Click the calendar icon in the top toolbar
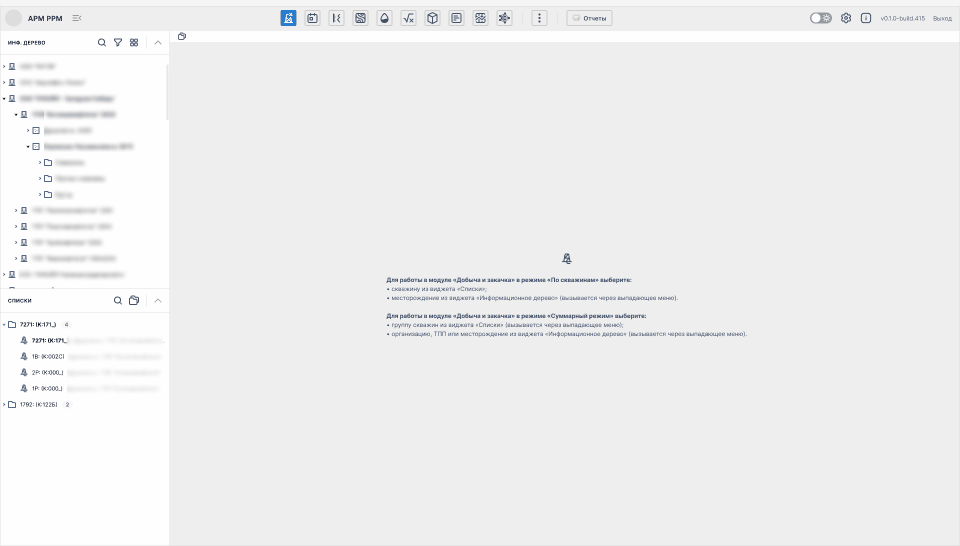Screen dimensions: 960x546 (312, 18)
